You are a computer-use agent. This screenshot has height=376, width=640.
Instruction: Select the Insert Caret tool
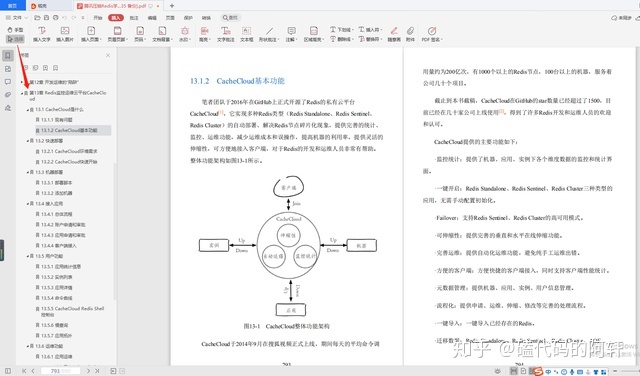point(371,29)
